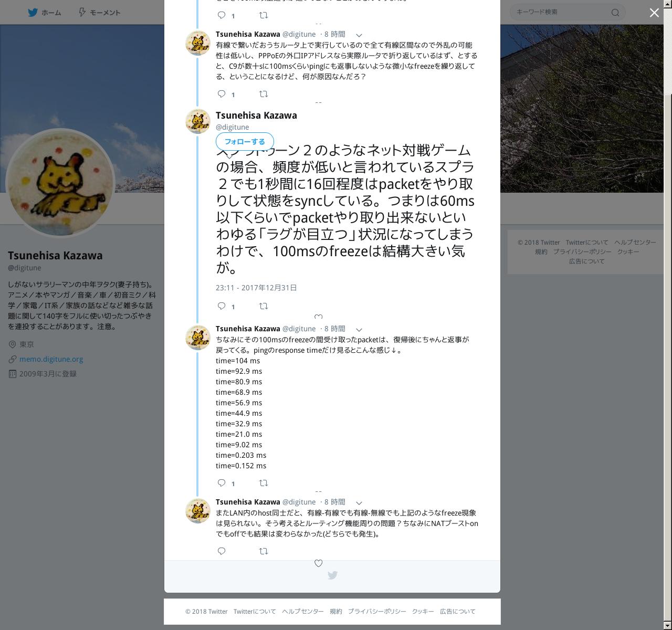
Task: Close the tweet overlay with the X
Action: click(x=654, y=13)
